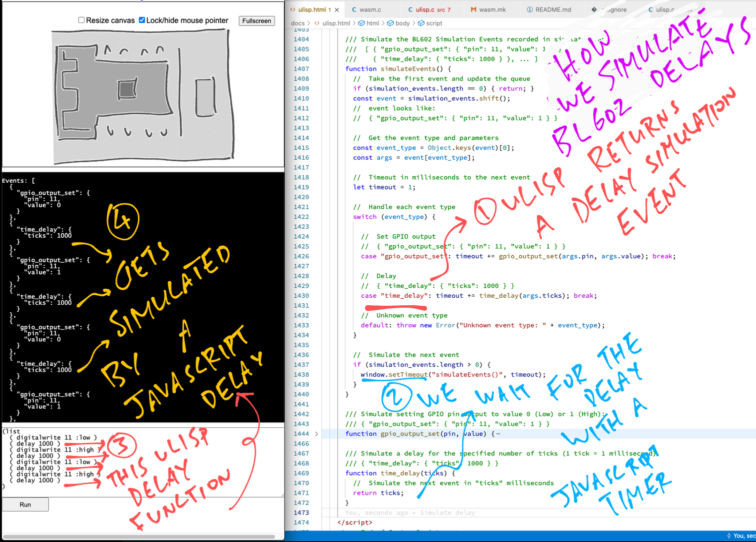Click the HTML file icon on ulisp.html tab
The image size is (756, 542).
(293, 10)
